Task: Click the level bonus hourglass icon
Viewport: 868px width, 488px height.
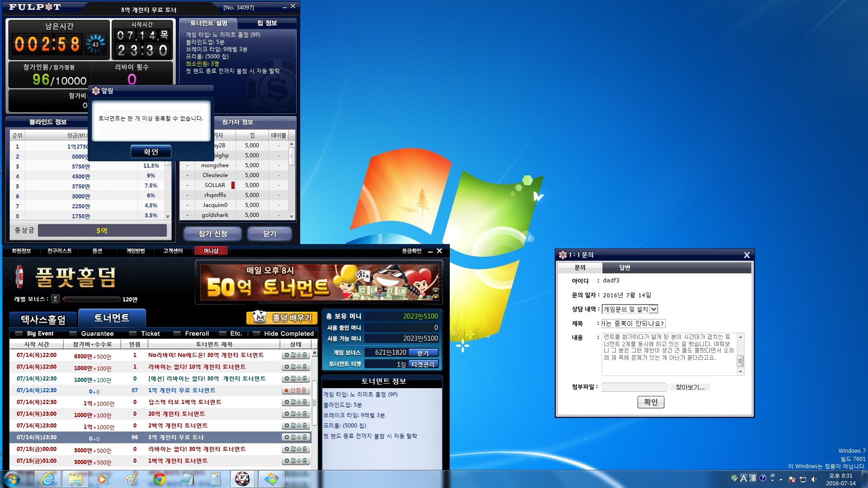Action: point(55,299)
